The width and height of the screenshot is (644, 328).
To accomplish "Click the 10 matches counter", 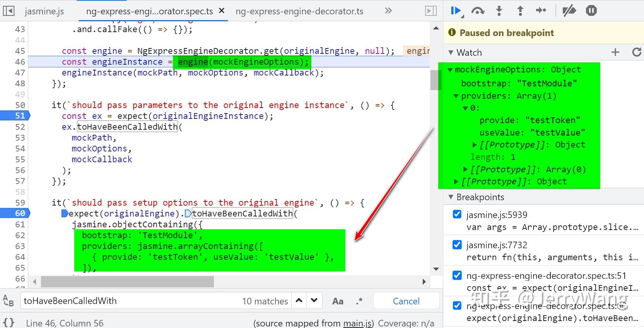I will point(265,301).
